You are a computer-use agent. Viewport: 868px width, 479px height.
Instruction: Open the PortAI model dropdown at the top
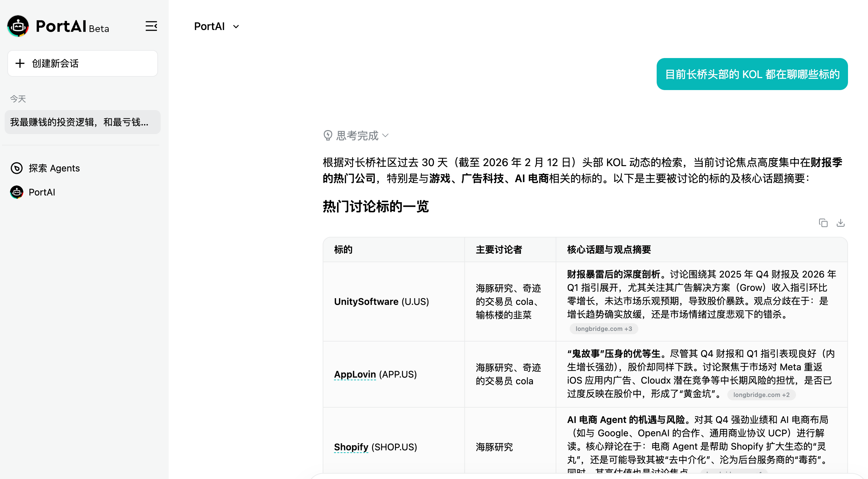click(x=216, y=26)
